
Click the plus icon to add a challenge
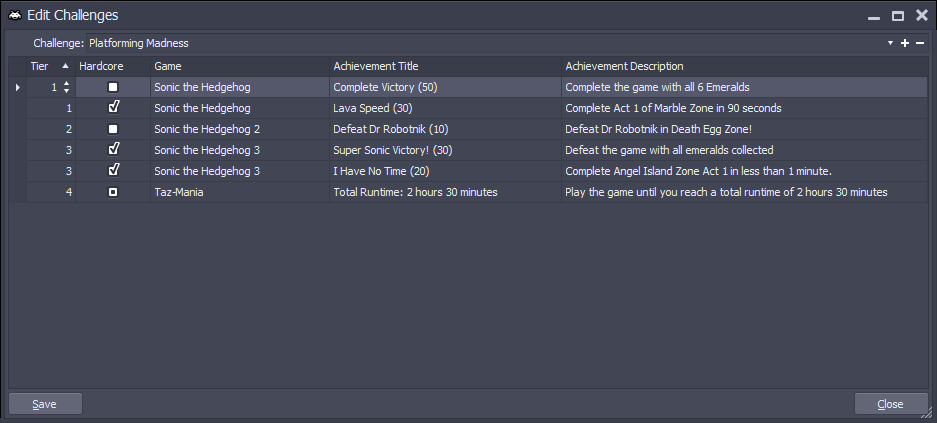click(905, 43)
